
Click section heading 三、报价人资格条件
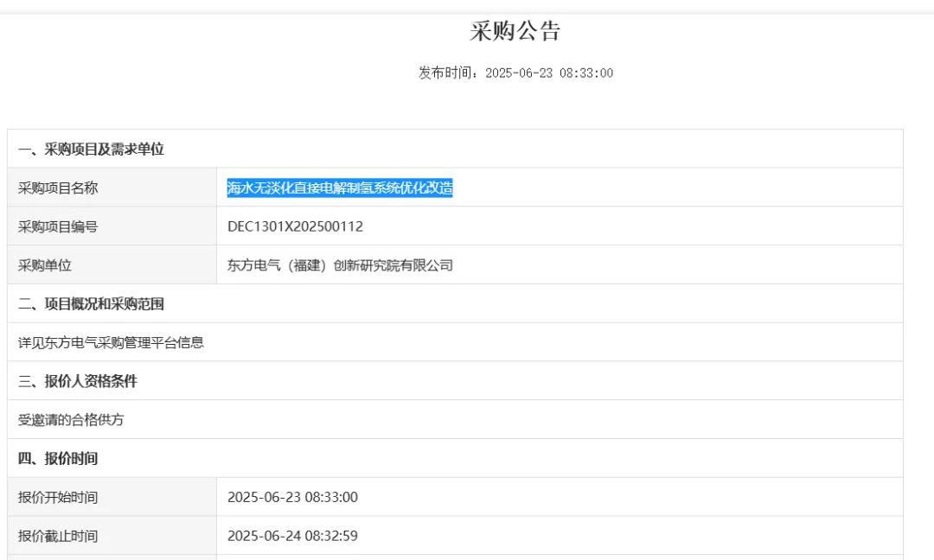pos(78,381)
